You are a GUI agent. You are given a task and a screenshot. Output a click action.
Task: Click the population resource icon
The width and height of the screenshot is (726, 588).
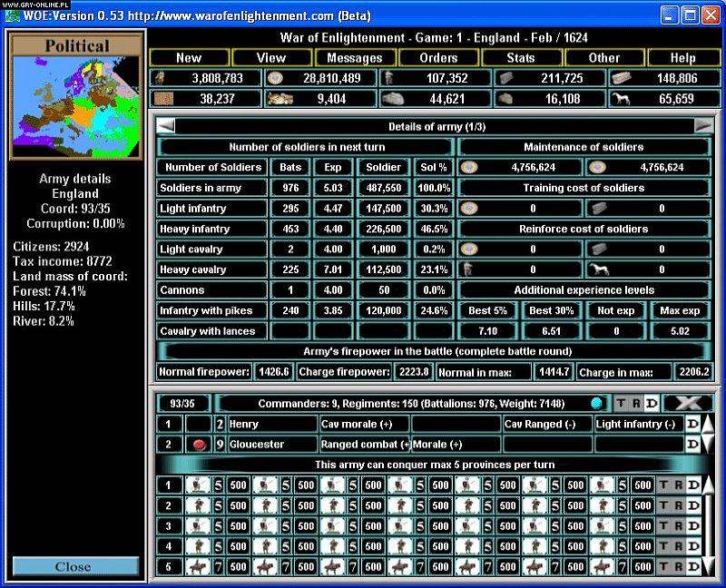[x=162, y=79]
